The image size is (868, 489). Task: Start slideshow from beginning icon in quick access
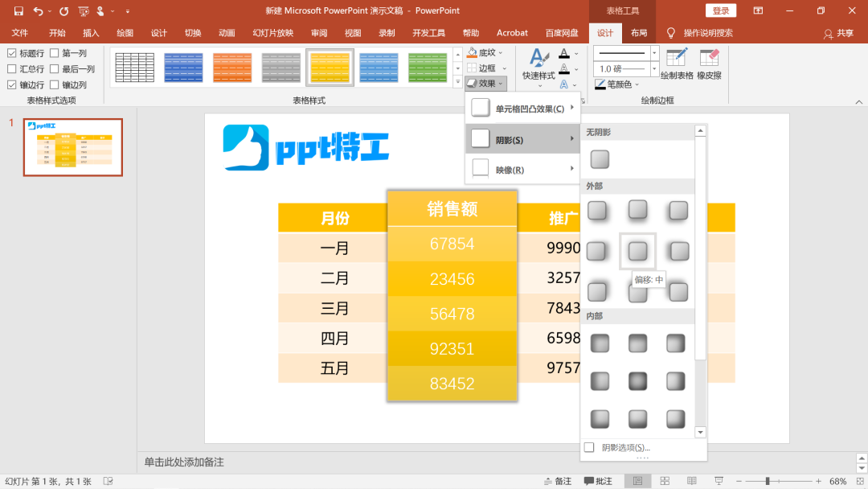tap(83, 10)
